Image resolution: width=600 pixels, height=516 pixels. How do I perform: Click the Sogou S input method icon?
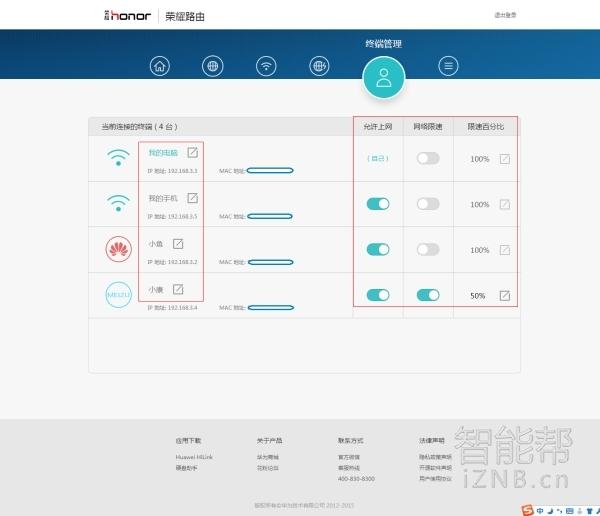[527, 510]
